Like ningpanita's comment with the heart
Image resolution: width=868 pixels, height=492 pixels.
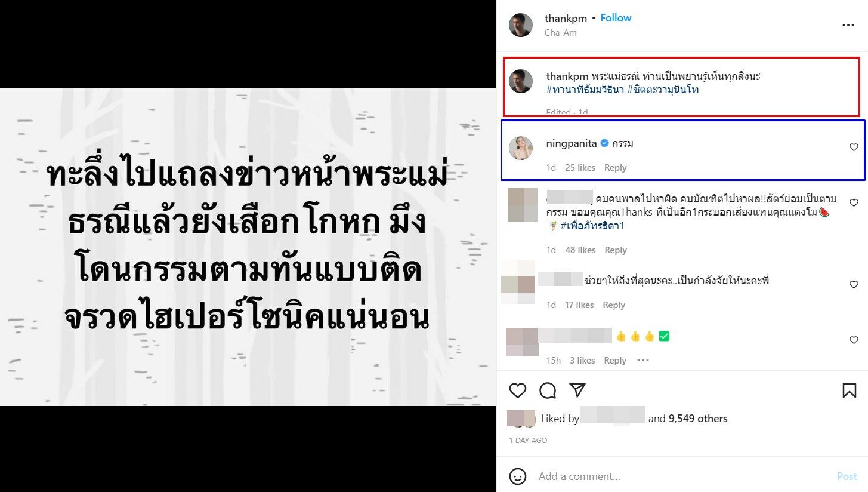[854, 147]
